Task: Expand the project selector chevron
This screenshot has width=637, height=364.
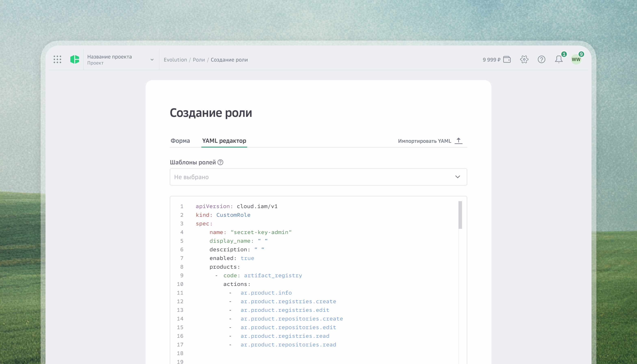Action: point(152,60)
